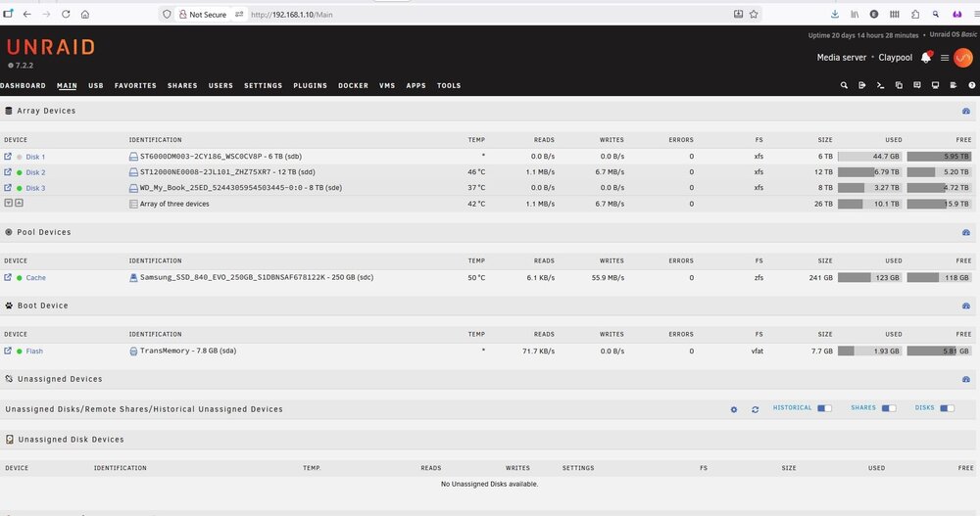Open the APPS tab
The height and width of the screenshot is (516, 980).
416,85
